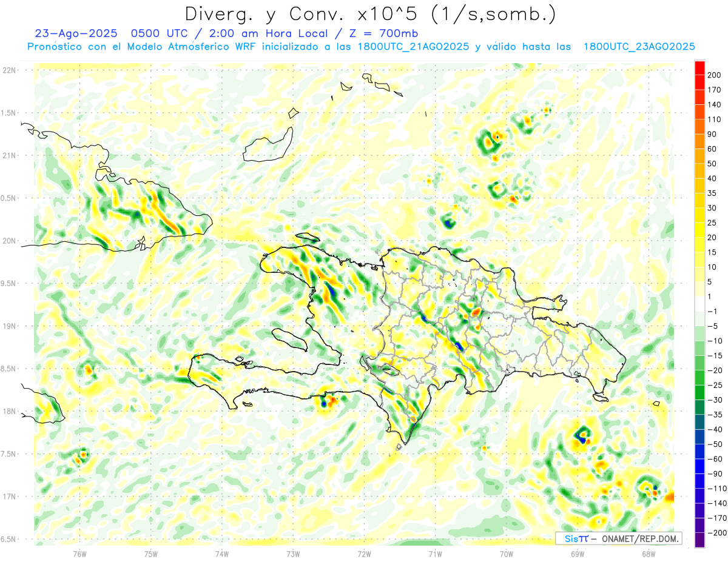Viewport: 728px width, 562px height.
Task: Click latitude label '18N'
Action: (9, 411)
